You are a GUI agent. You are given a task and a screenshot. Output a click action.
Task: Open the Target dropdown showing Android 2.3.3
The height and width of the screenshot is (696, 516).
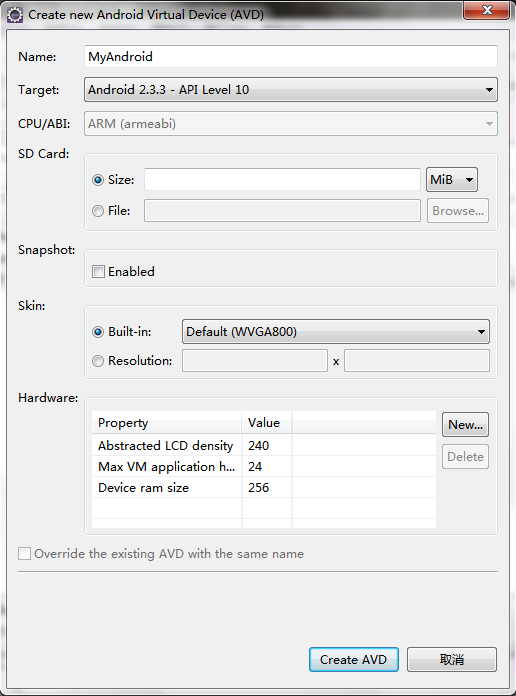pyautogui.click(x=291, y=90)
